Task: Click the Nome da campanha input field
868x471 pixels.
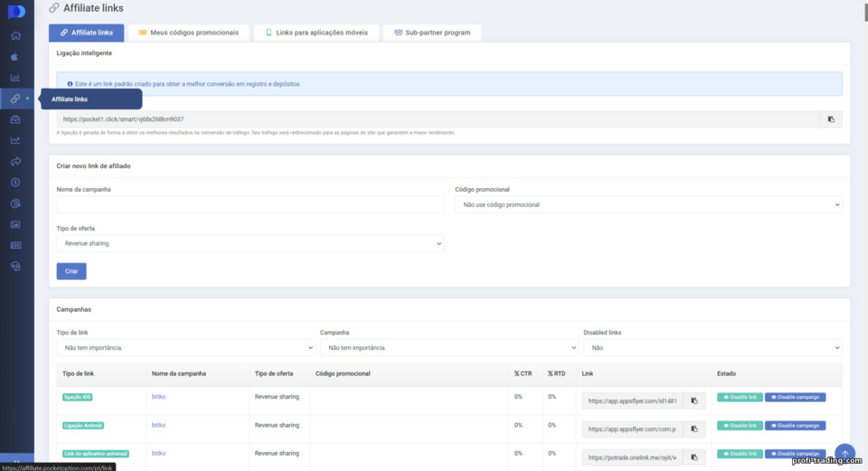Action: click(x=250, y=205)
